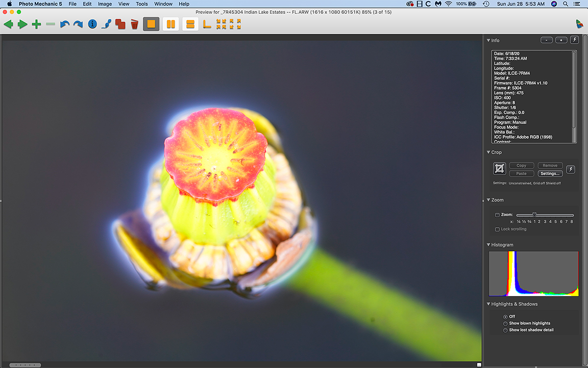Go to next photo with green right arrow
Image resolution: width=588 pixels, height=368 pixels.
pyautogui.click(x=23, y=24)
